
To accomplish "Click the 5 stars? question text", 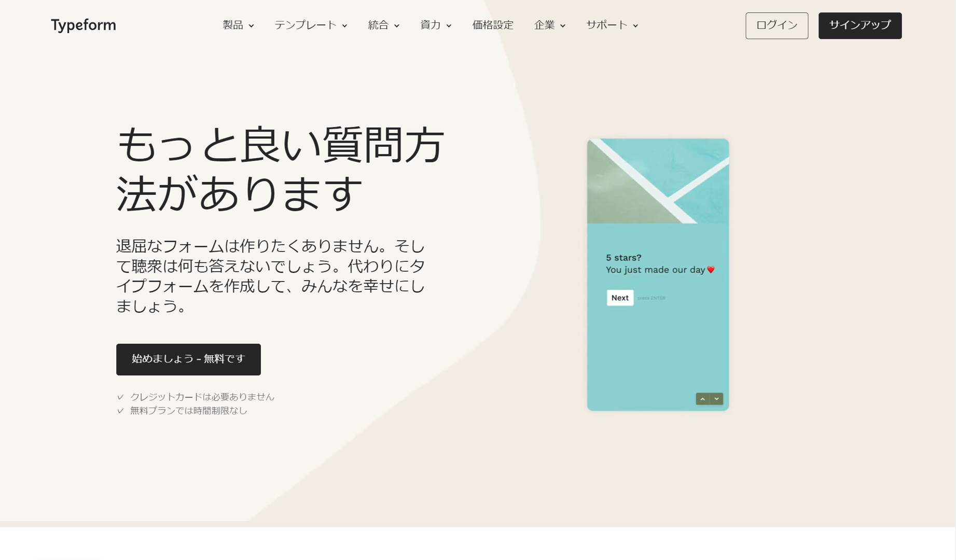I will (x=624, y=258).
